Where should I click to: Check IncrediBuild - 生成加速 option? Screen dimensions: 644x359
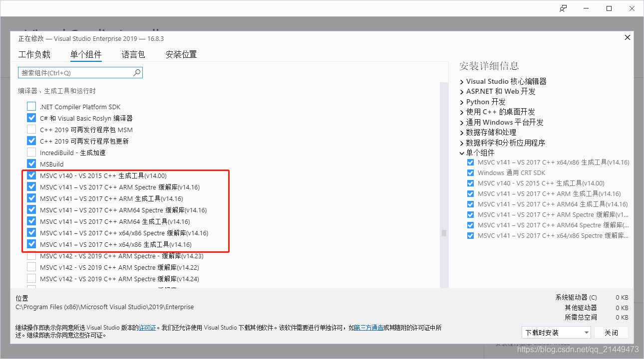[x=31, y=153]
